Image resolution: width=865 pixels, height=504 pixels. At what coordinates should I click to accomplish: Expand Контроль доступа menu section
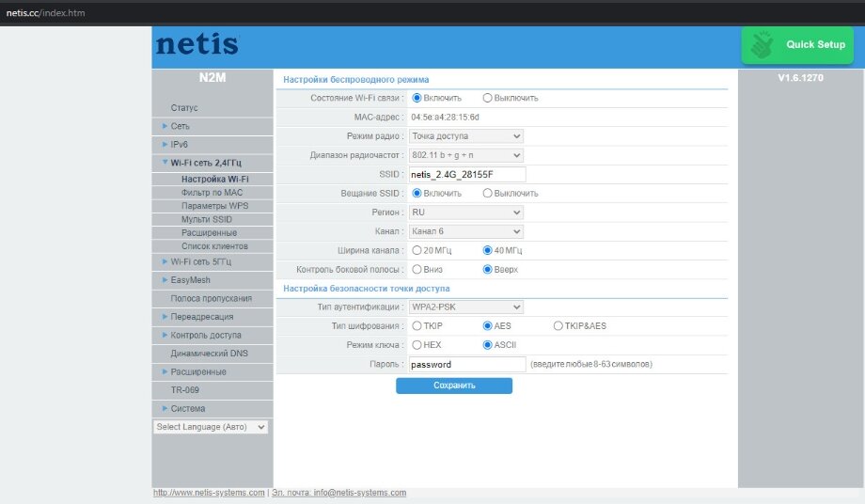coord(212,336)
